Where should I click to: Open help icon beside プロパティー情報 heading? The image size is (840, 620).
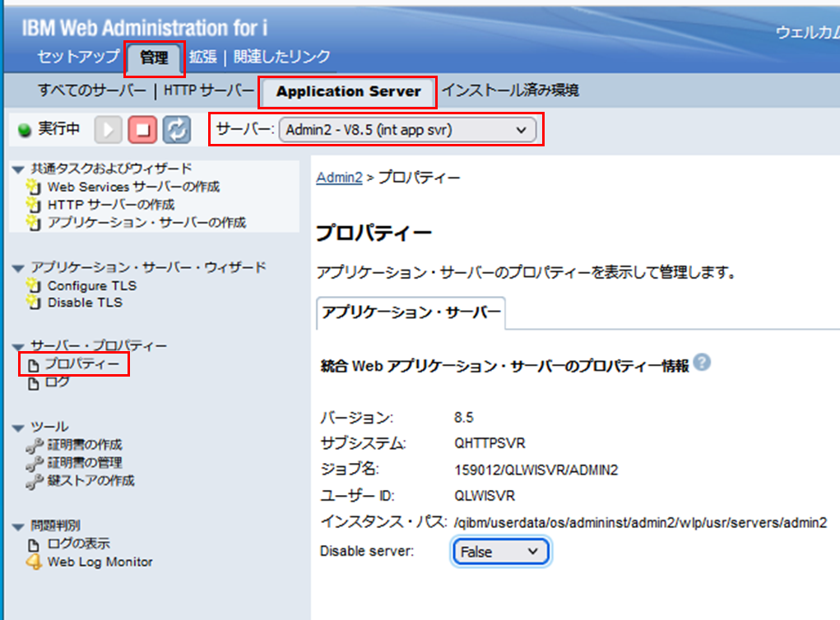702,363
